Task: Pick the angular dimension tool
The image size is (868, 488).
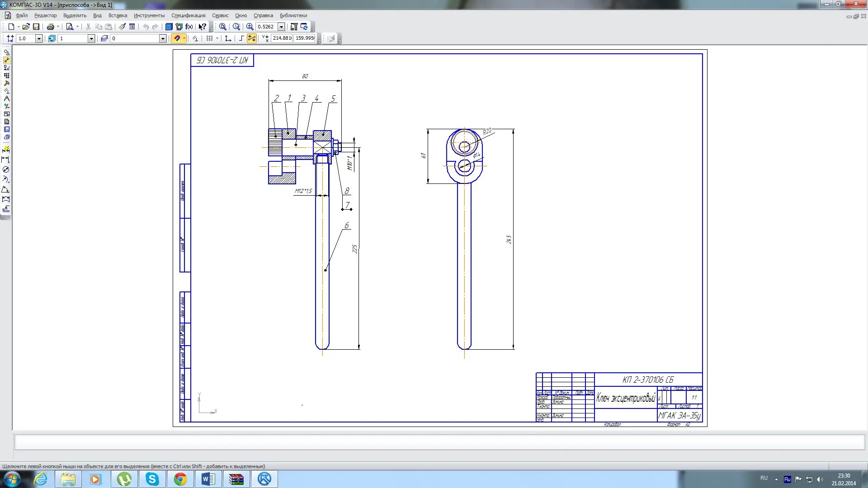Action: pyautogui.click(x=6, y=189)
